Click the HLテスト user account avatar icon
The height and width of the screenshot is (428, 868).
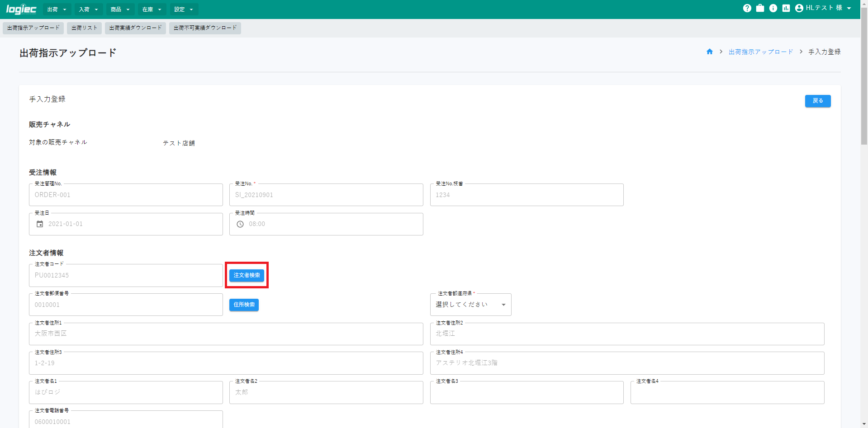(799, 8)
